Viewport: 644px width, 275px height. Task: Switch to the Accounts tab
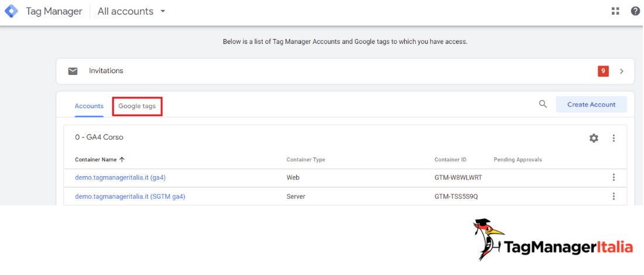pos(89,106)
